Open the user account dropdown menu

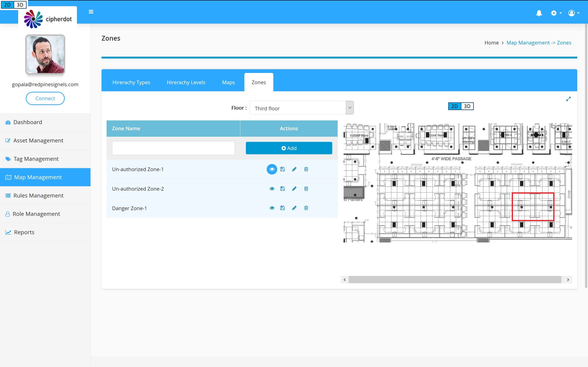(x=574, y=13)
